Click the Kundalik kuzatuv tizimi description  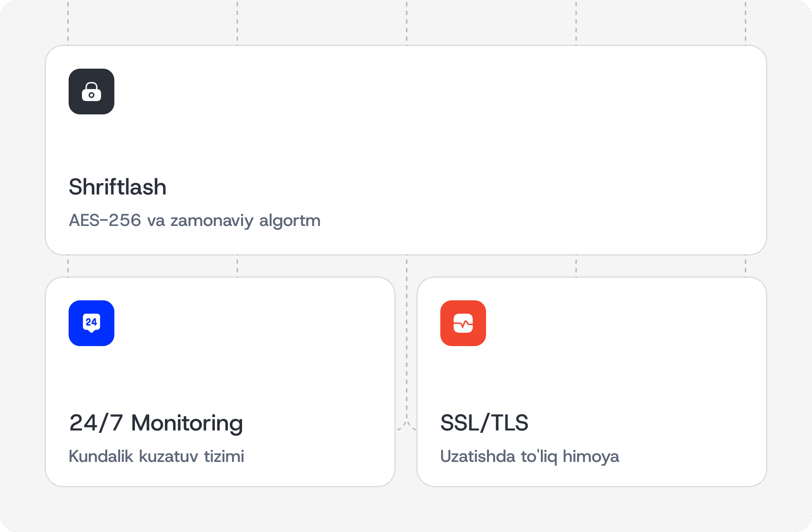[156, 456]
